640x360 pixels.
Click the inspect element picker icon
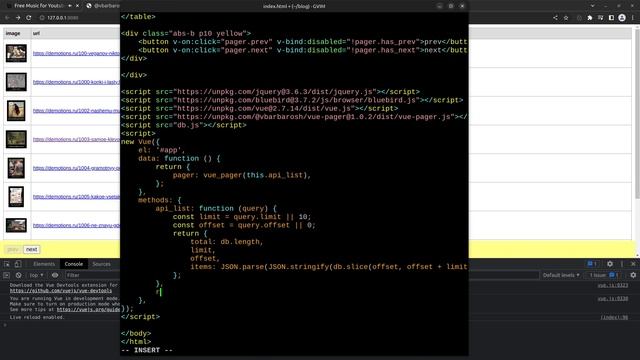7,264
